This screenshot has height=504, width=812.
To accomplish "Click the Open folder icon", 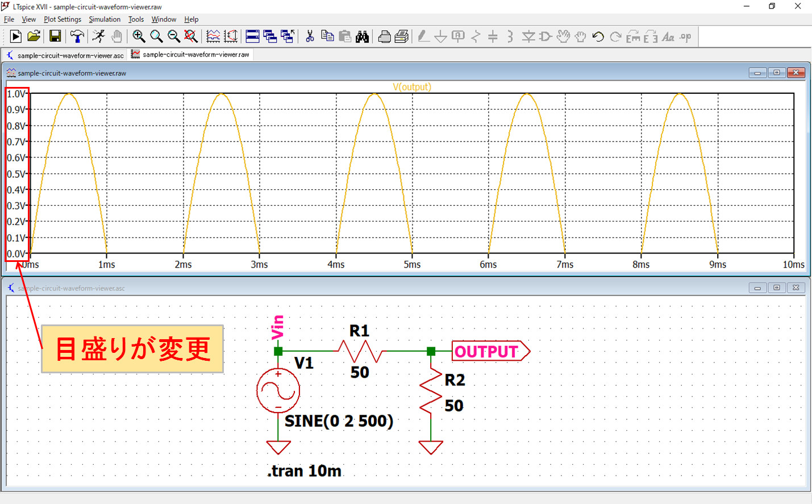I will point(34,36).
